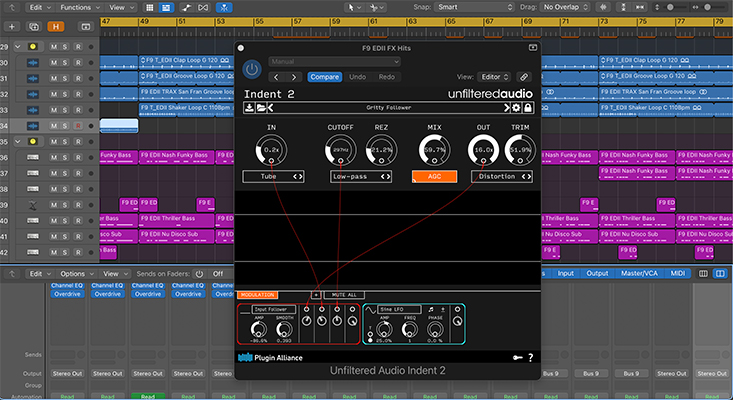Click the Compare button
This screenshot has height=400, width=733.
click(324, 77)
